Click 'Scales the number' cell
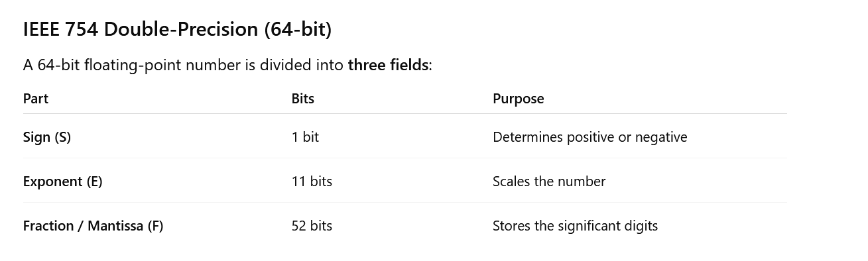 (x=549, y=182)
